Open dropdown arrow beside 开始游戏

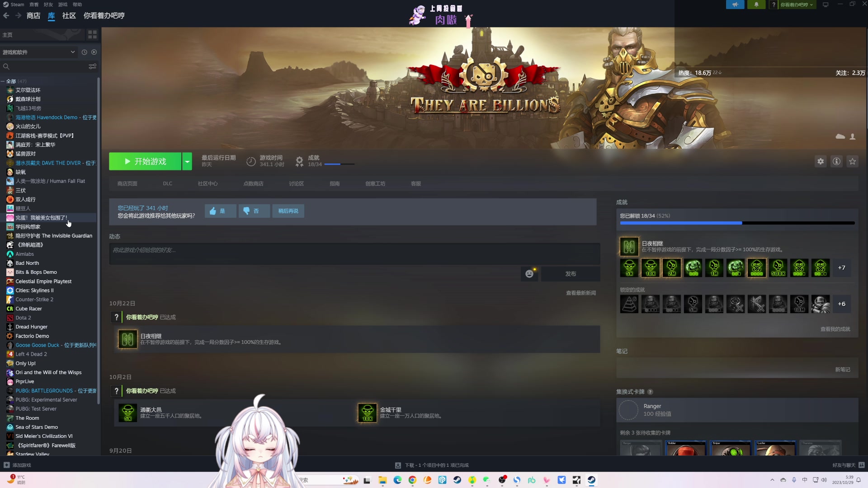[187, 161]
